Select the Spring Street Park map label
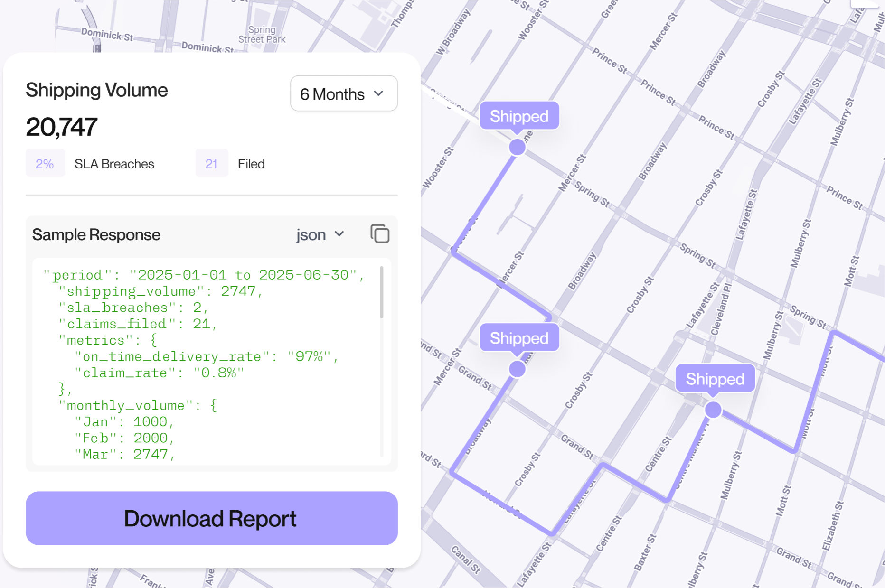The width and height of the screenshot is (885, 588). coord(262,35)
